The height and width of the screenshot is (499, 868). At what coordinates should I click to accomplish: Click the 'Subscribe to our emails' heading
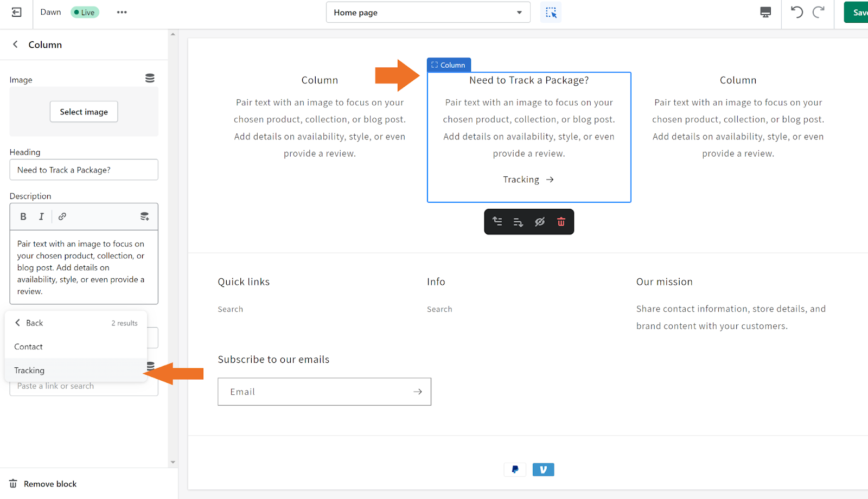point(273,360)
